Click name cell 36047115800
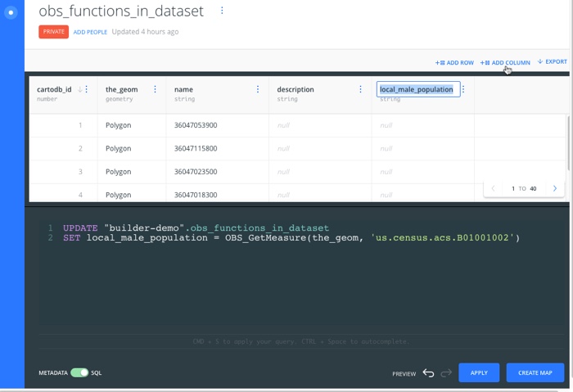The width and height of the screenshot is (573, 392). point(196,149)
